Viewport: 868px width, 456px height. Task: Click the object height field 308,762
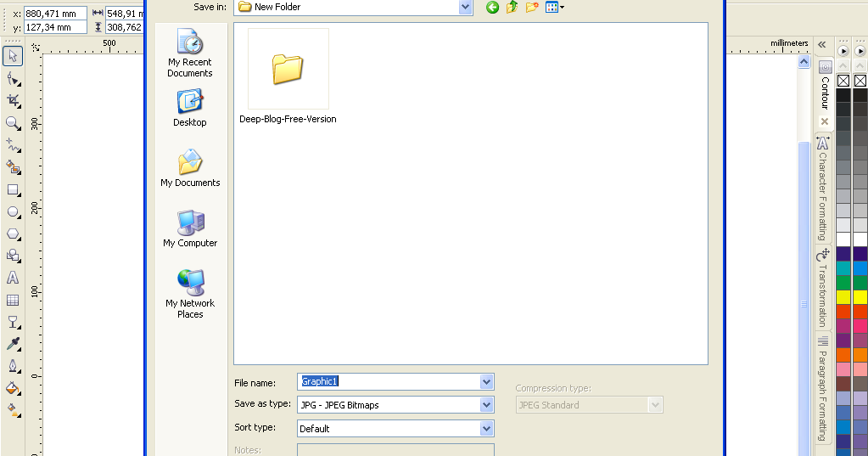pos(125,27)
